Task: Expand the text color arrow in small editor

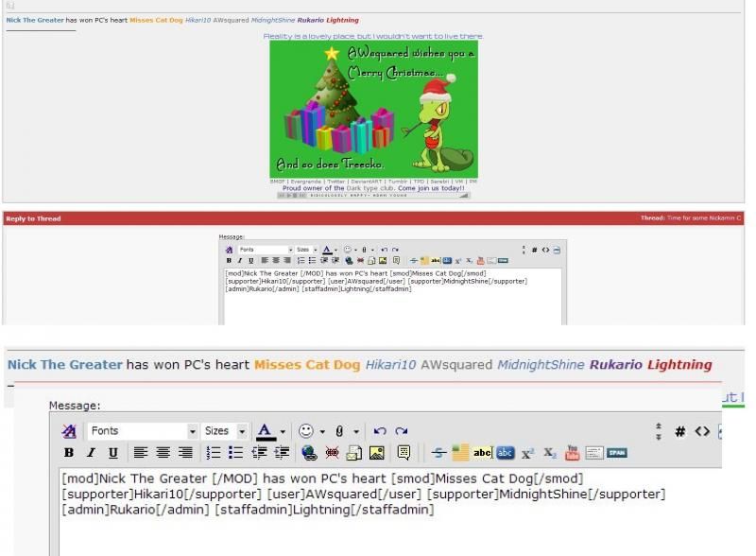Action: point(335,250)
